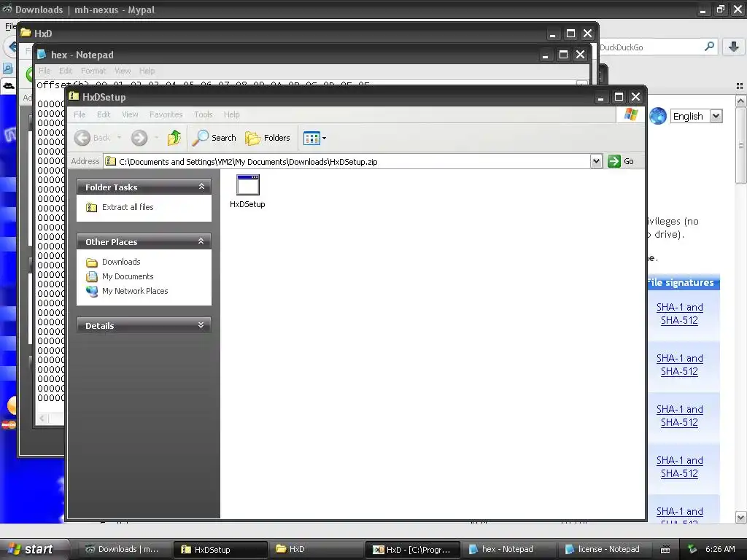The image size is (747, 560).
Task: Switch to license - Notepad taskbar button
Action: pyautogui.click(x=603, y=550)
